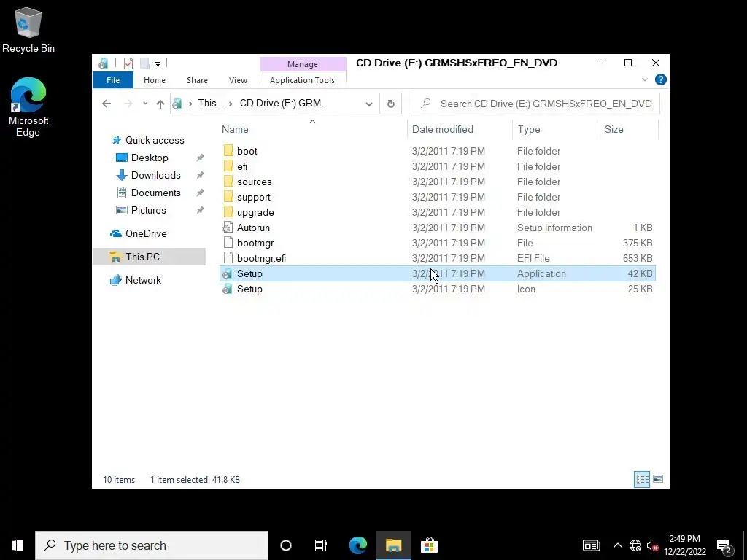The height and width of the screenshot is (560, 747).
Task: Select OneDrive in navigation pane
Action: 146,234
